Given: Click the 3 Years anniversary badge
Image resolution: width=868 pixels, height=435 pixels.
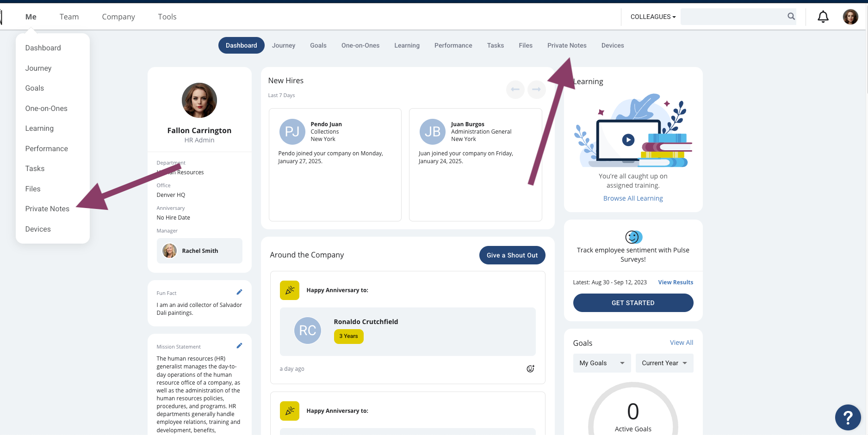Looking at the screenshot, I should point(349,337).
